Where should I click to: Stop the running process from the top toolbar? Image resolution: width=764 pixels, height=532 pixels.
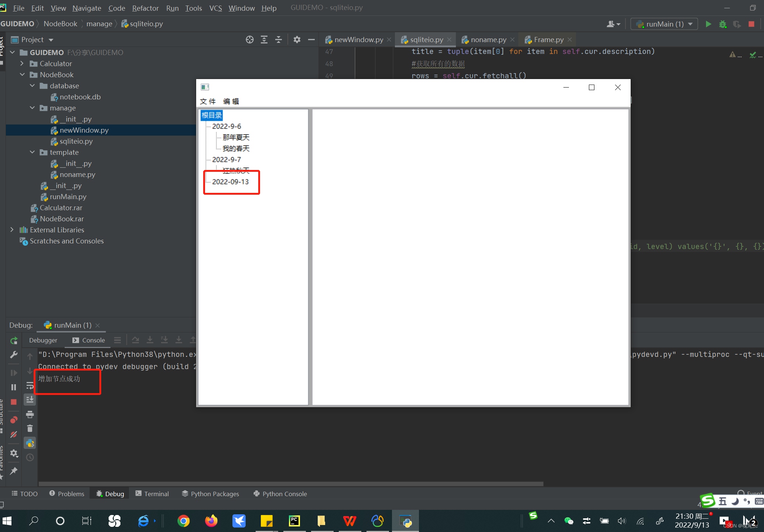pyautogui.click(x=751, y=24)
